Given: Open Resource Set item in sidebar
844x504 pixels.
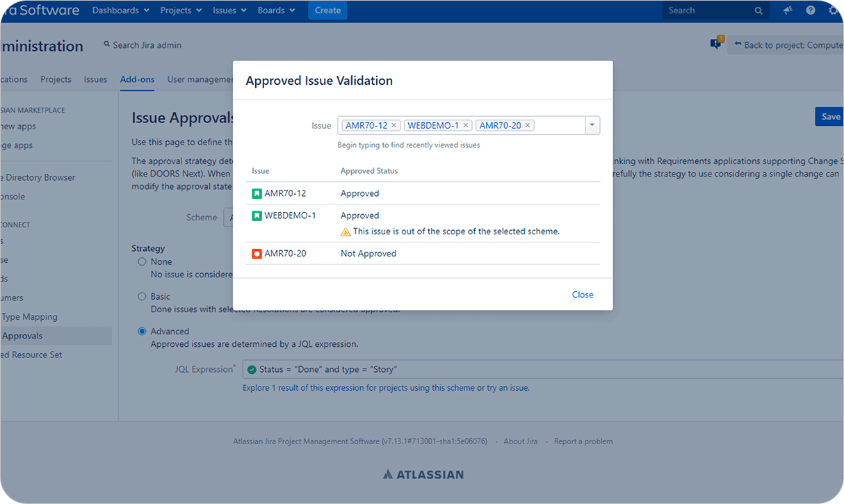Looking at the screenshot, I should pos(31,355).
